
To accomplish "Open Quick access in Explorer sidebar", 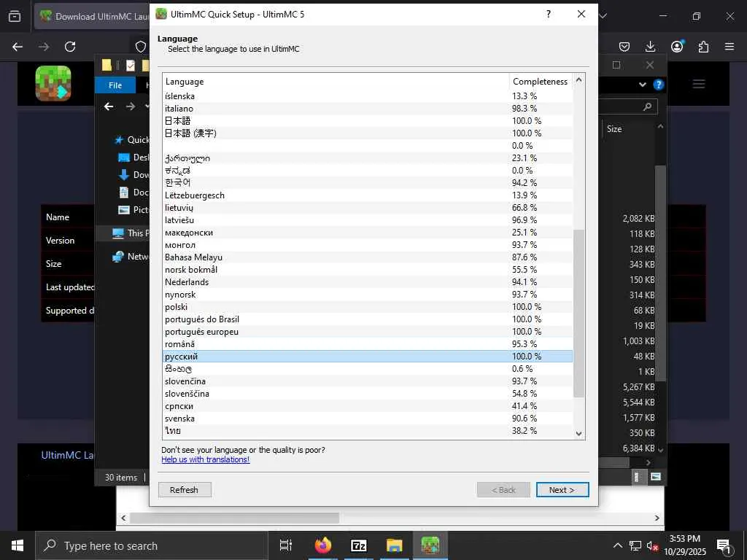I will click(x=131, y=140).
